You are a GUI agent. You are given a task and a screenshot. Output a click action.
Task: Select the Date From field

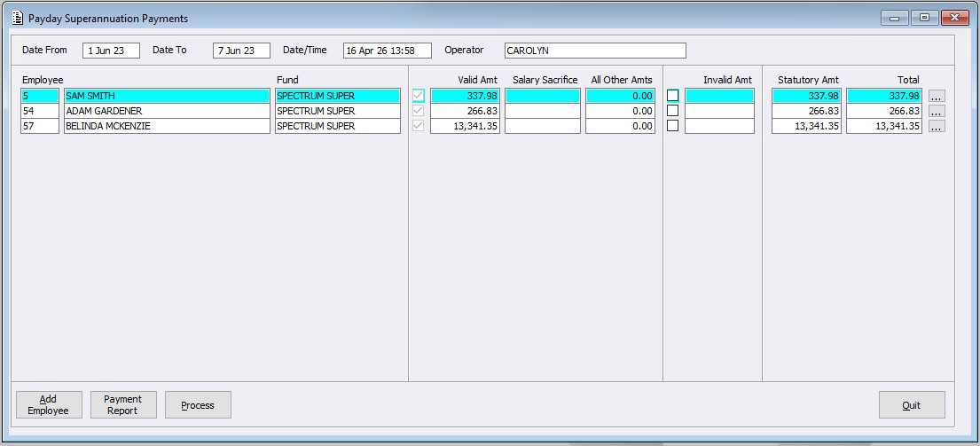tap(111, 51)
